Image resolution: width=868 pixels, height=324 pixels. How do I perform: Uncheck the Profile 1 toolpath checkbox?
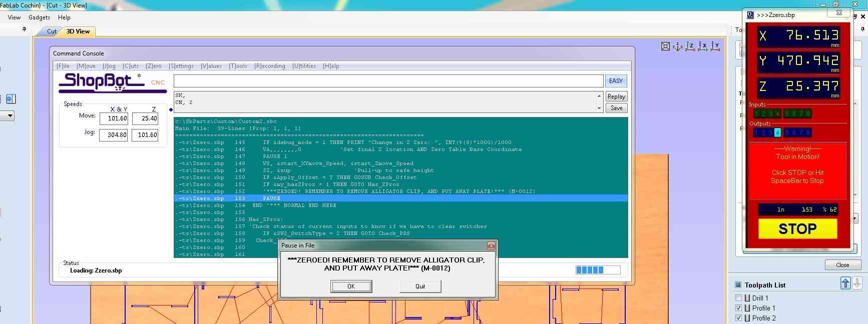738,308
